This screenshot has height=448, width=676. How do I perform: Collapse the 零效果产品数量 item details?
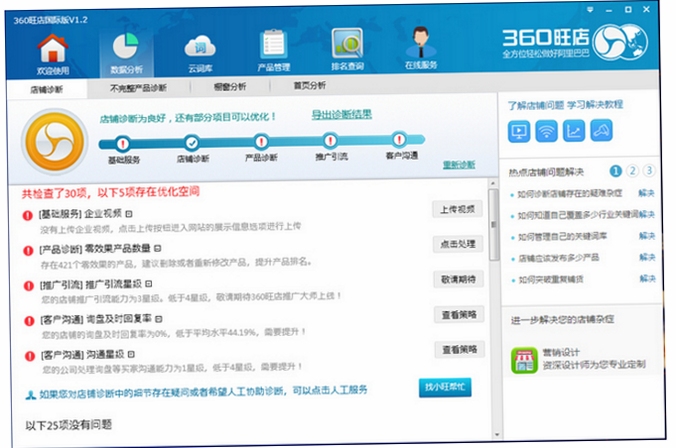coord(157,248)
